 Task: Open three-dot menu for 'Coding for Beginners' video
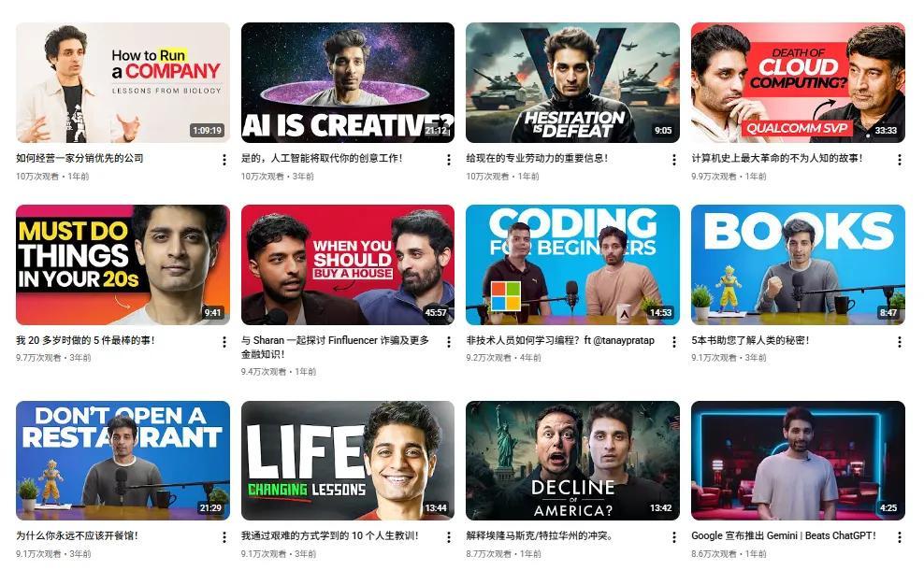click(x=674, y=342)
